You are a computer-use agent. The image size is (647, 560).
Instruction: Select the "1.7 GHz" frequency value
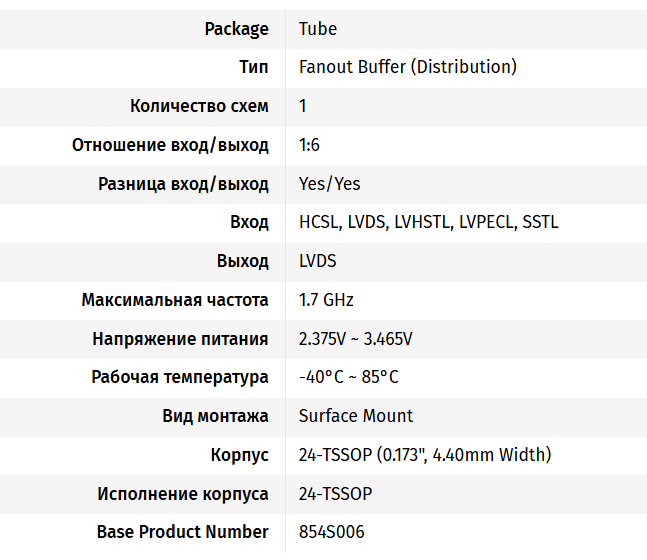pyautogui.click(x=326, y=300)
